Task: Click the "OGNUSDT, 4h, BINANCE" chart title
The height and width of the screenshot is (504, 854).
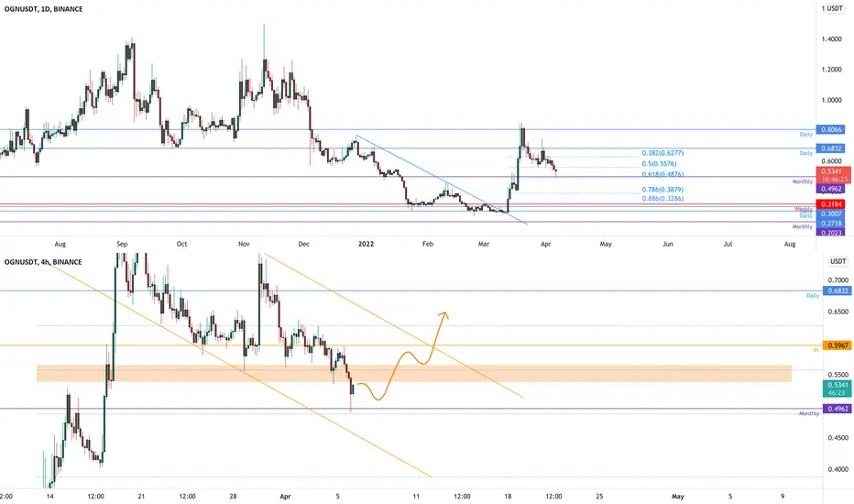Action: coord(43,262)
